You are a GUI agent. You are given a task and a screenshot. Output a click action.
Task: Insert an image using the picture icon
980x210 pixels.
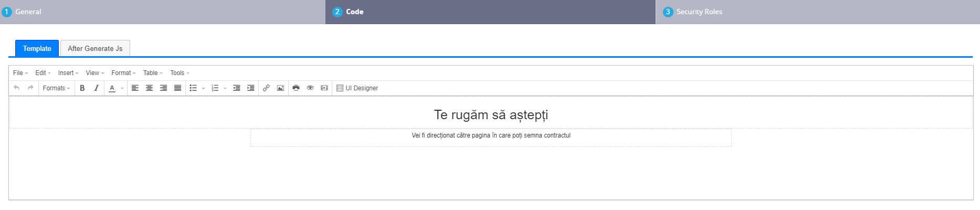pos(280,88)
